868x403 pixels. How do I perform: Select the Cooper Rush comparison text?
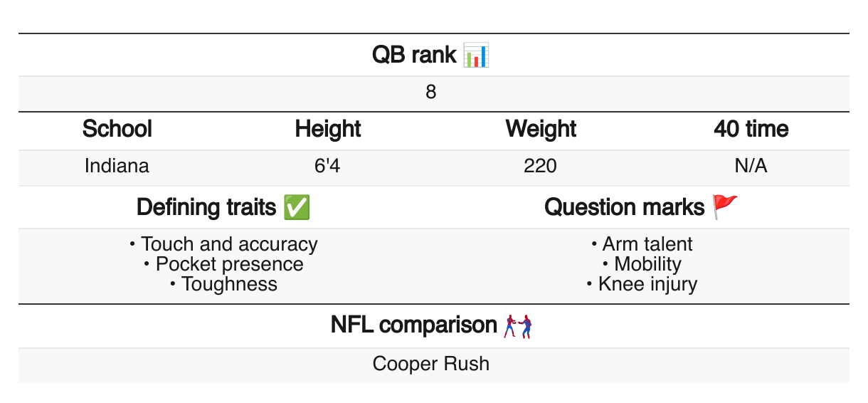(x=431, y=364)
